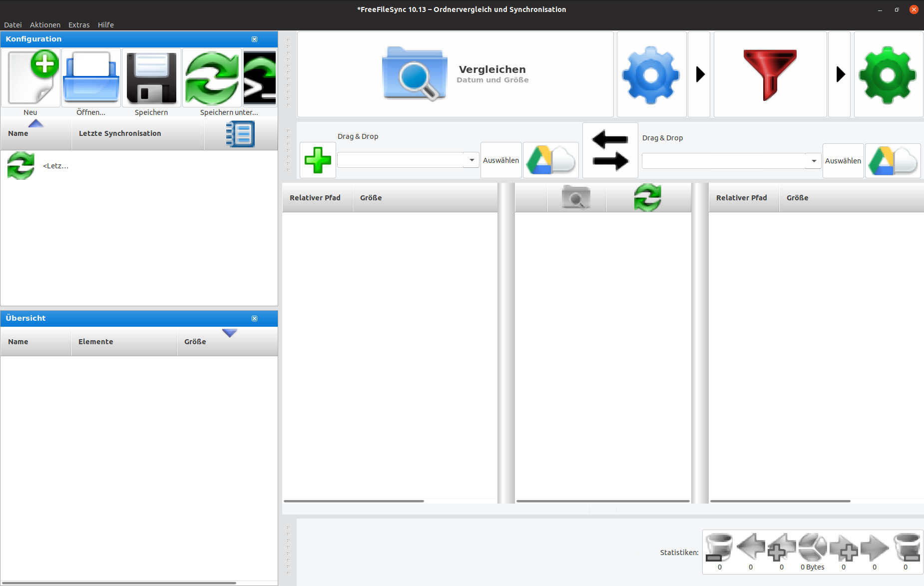Close the Übersicht panel
924x586 pixels.
(254, 318)
